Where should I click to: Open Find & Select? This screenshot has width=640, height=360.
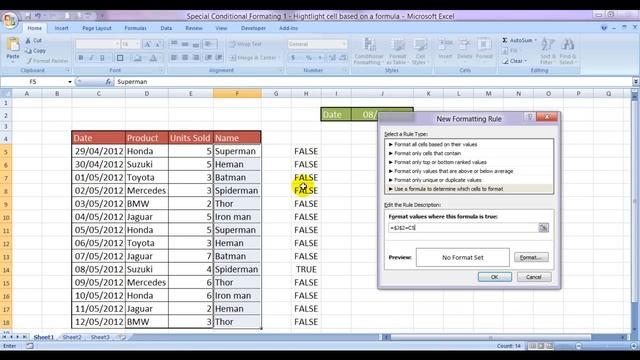568,51
